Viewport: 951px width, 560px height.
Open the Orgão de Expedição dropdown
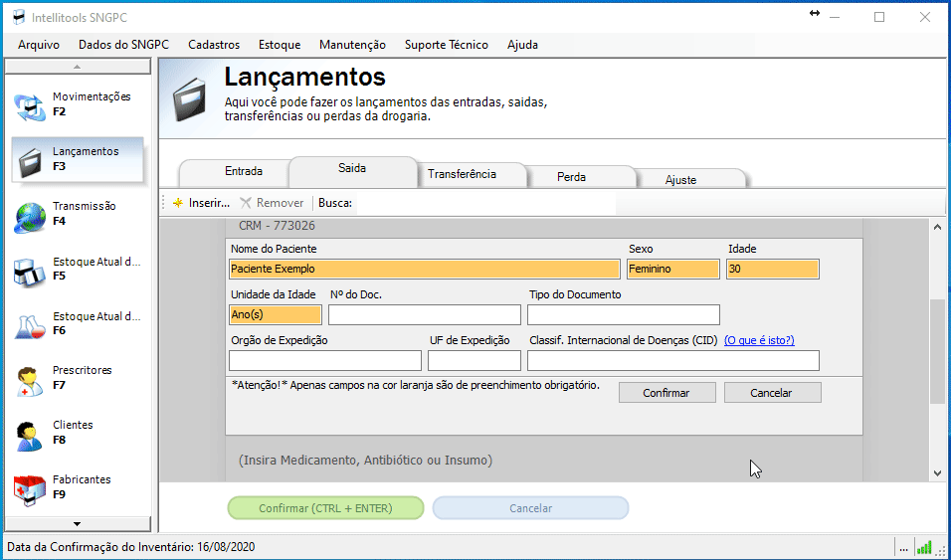[325, 360]
